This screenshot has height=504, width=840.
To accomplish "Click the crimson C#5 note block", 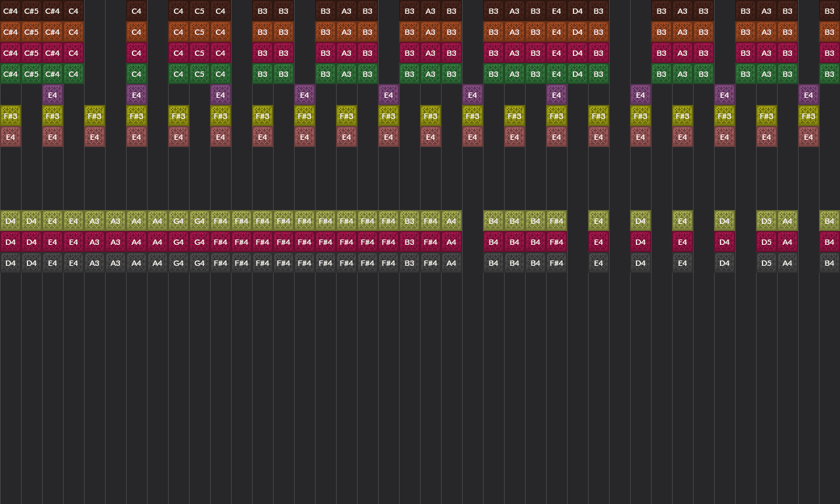I will pos(31,53).
